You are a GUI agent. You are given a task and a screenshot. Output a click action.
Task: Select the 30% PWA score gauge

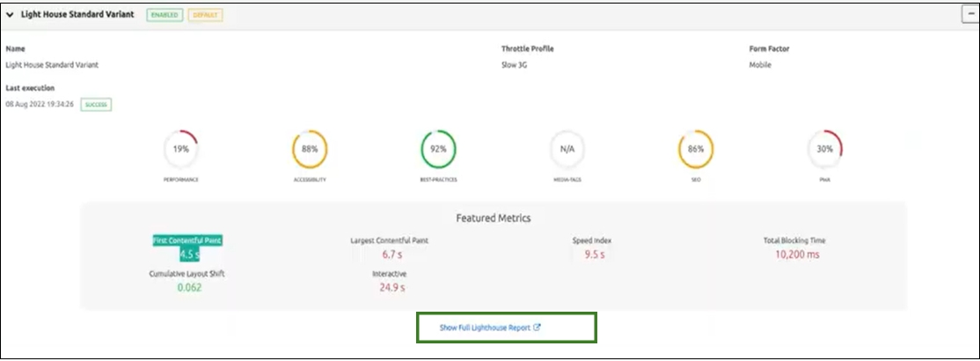pyautogui.click(x=824, y=150)
